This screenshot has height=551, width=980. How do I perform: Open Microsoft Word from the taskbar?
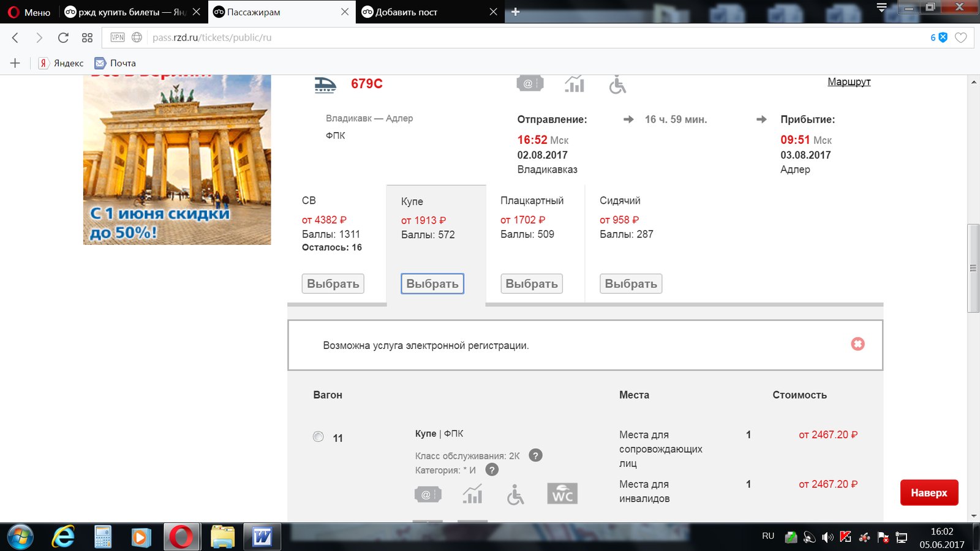(262, 537)
